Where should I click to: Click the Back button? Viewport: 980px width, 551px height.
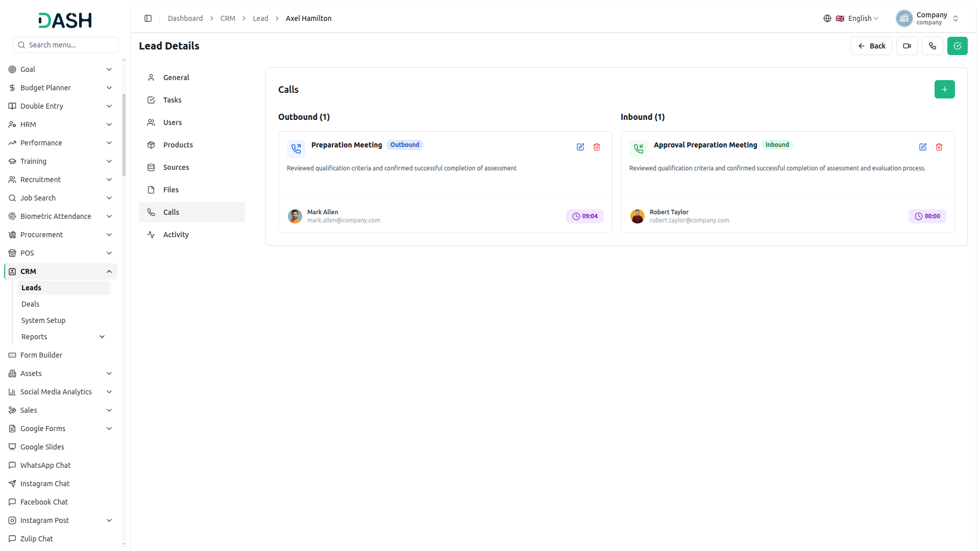[x=871, y=46]
